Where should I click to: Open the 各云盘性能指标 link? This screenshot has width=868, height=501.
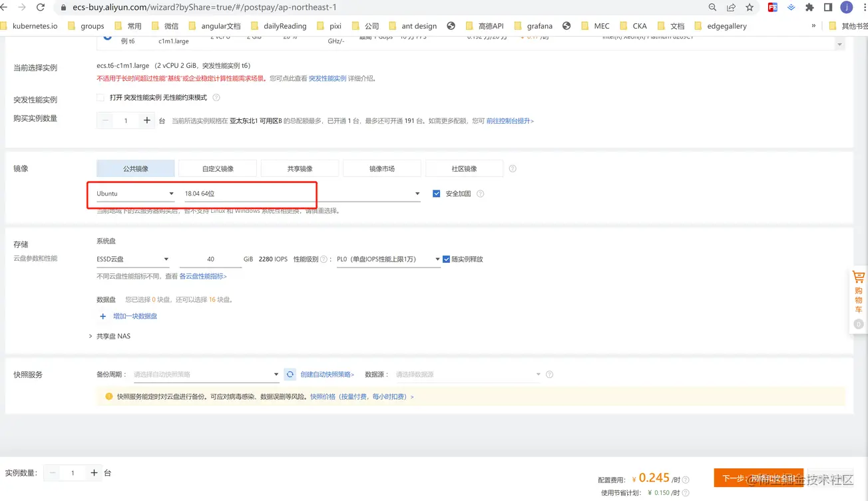coord(203,276)
